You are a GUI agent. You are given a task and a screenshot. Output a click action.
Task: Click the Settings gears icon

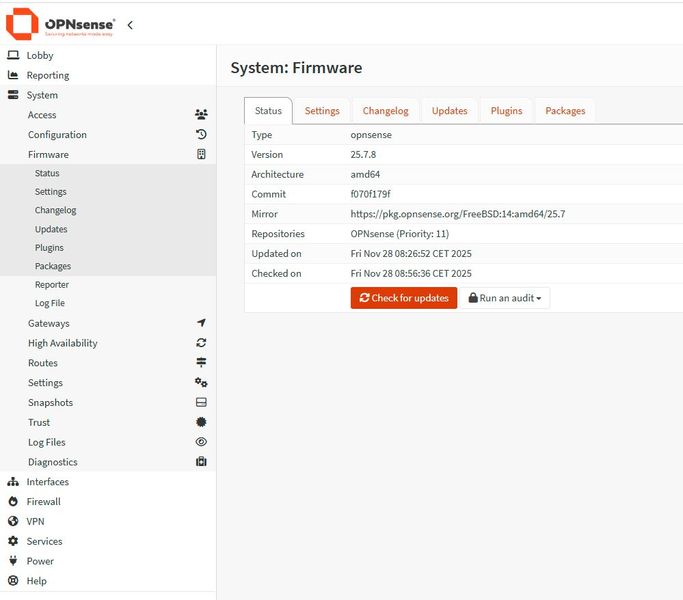[201, 382]
